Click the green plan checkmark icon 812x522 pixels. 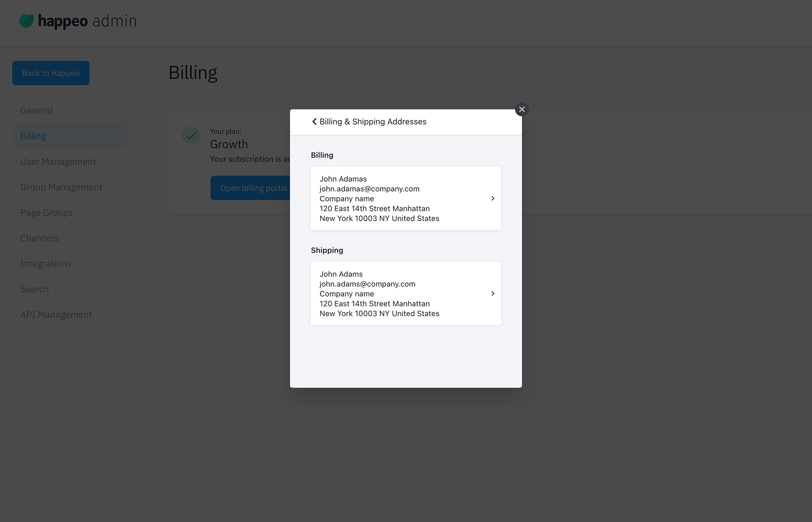tap(191, 136)
